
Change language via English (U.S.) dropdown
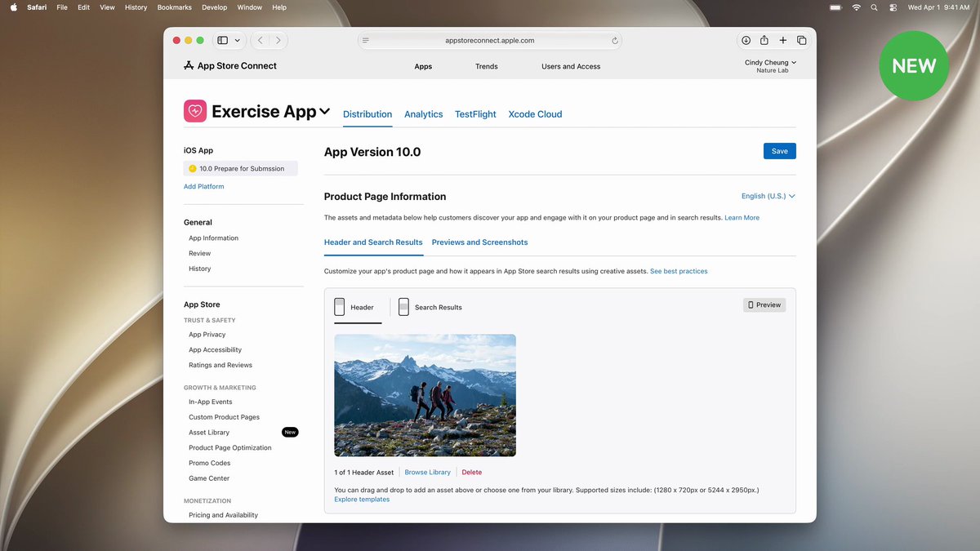[x=768, y=196]
